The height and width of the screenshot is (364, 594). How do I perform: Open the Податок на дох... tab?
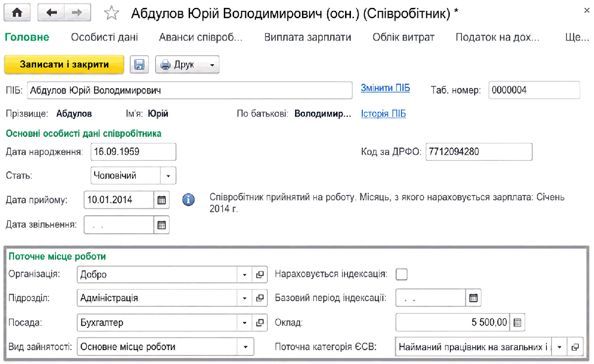coord(497,37)
